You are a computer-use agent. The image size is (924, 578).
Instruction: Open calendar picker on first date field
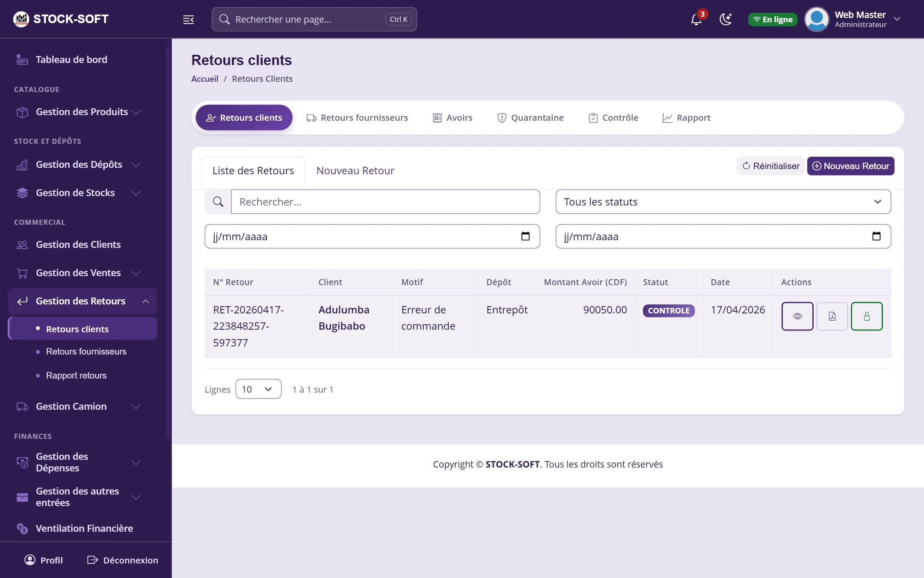525,236
